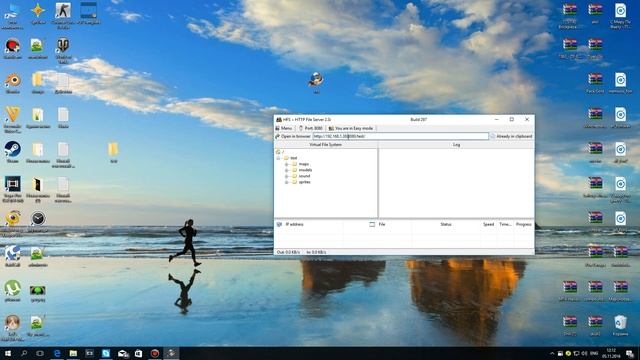The width and height of the screenshot is (640, 360).
Task: Select the Counter-Strike desktop shortcut
Action: [63, 15]
